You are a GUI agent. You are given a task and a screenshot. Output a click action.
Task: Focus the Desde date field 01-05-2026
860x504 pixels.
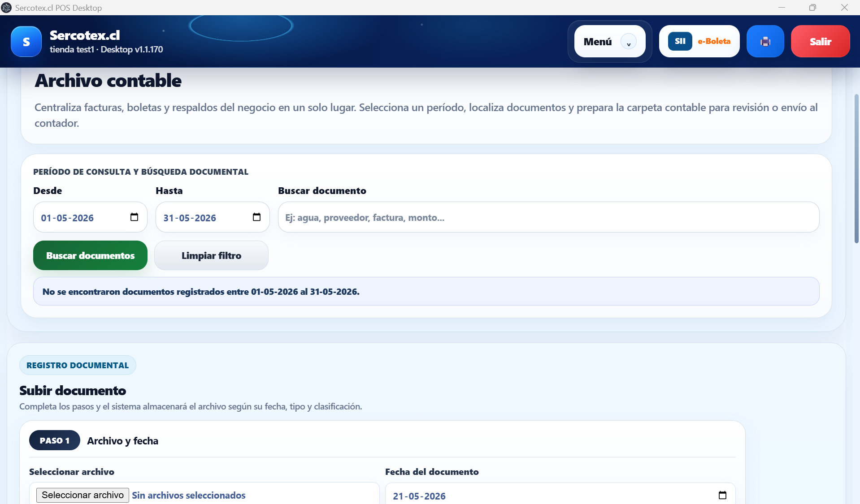90,217
